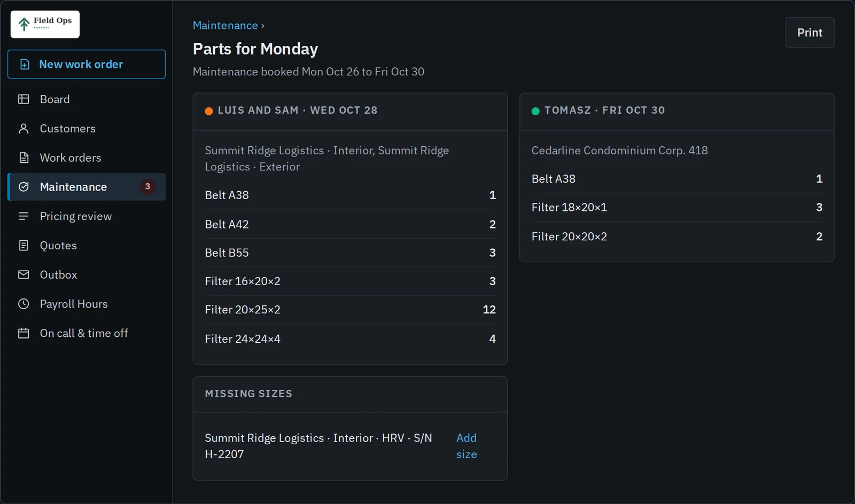This screenshot has height=504, width=855.
Task: Click the Board grid icon
Action: [24, 99]
